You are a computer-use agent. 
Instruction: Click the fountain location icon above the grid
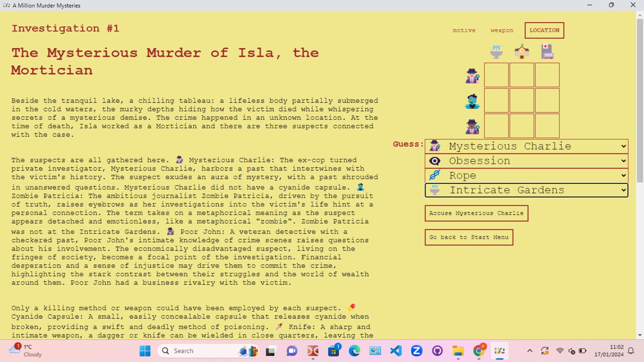[x=496, y=51]
